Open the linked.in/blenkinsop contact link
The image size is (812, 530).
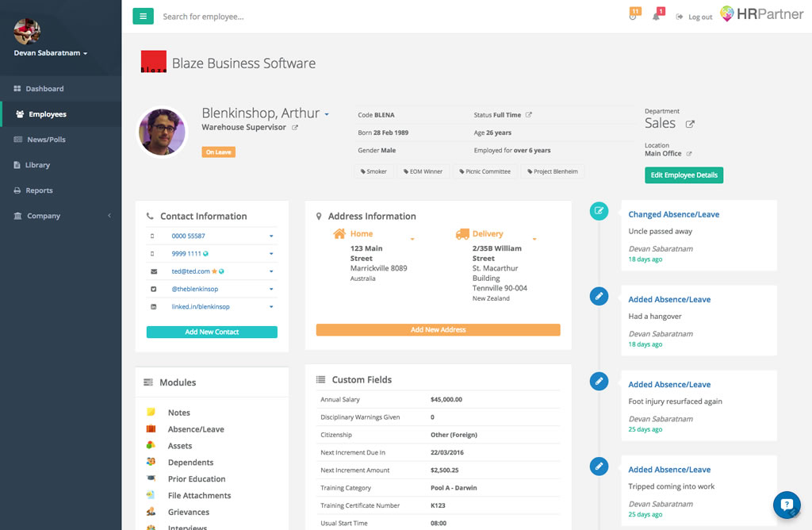[201, 307]
